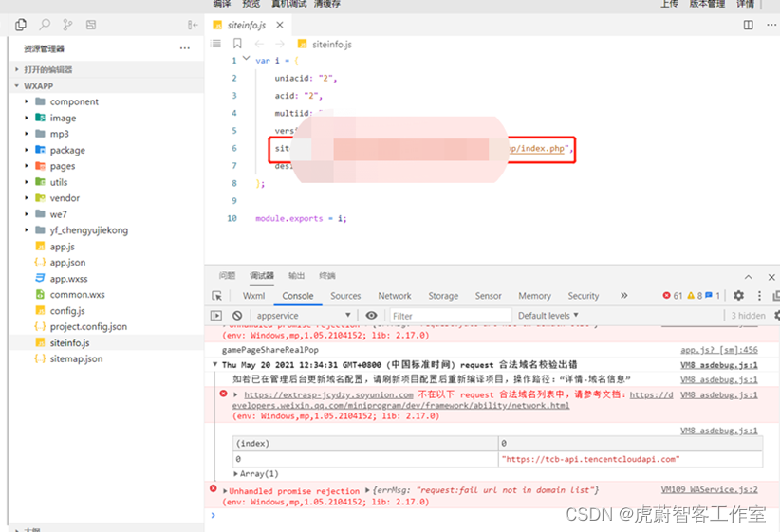
Task: Open the Memory tab
Action: coord(534,296)
